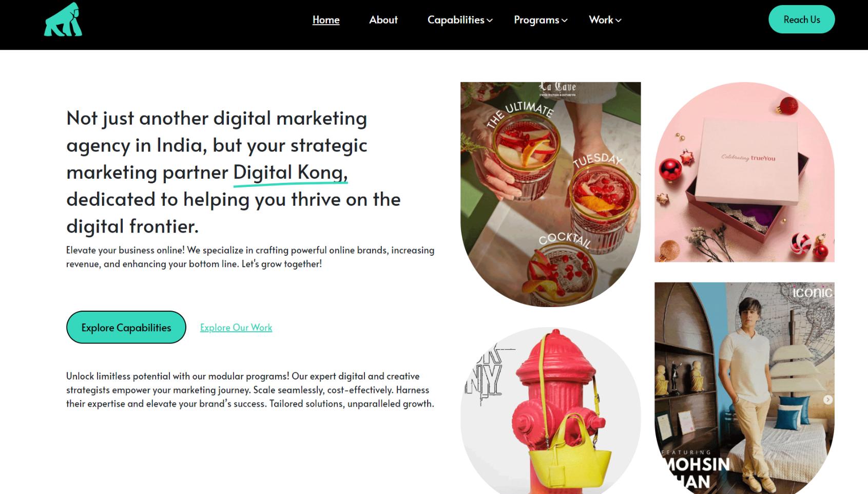The width and height of the screenshot is (868, 494).
Task: Click the Explore Capabilities button
Action: pyautogui.click(x=126, y=327)
